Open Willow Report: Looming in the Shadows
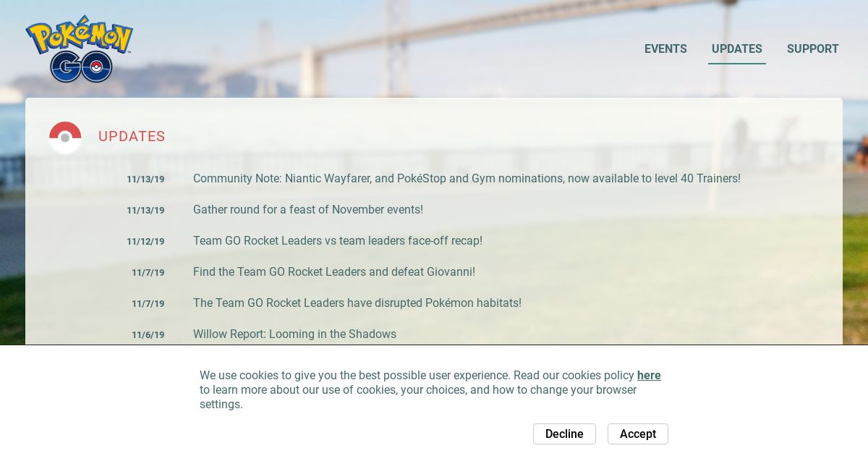868x456 pixels. pyautogui.click(x=294, y=334)
